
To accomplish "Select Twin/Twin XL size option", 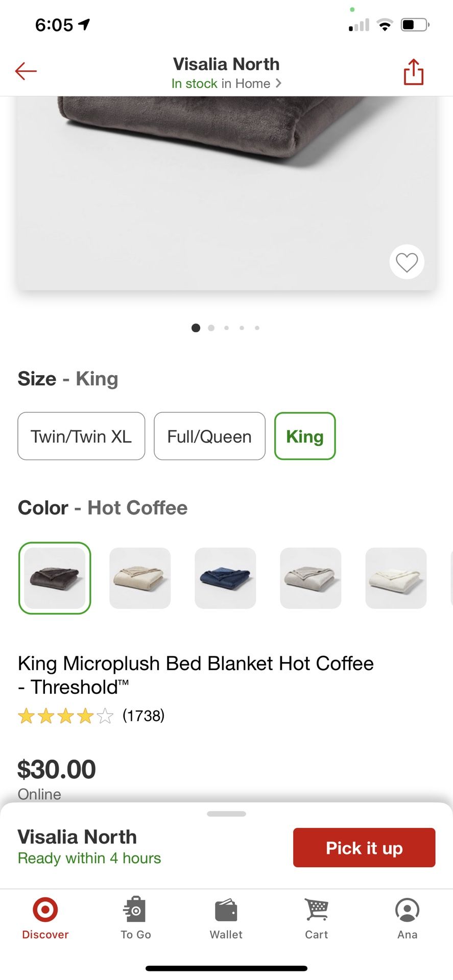I will [81, 436].
